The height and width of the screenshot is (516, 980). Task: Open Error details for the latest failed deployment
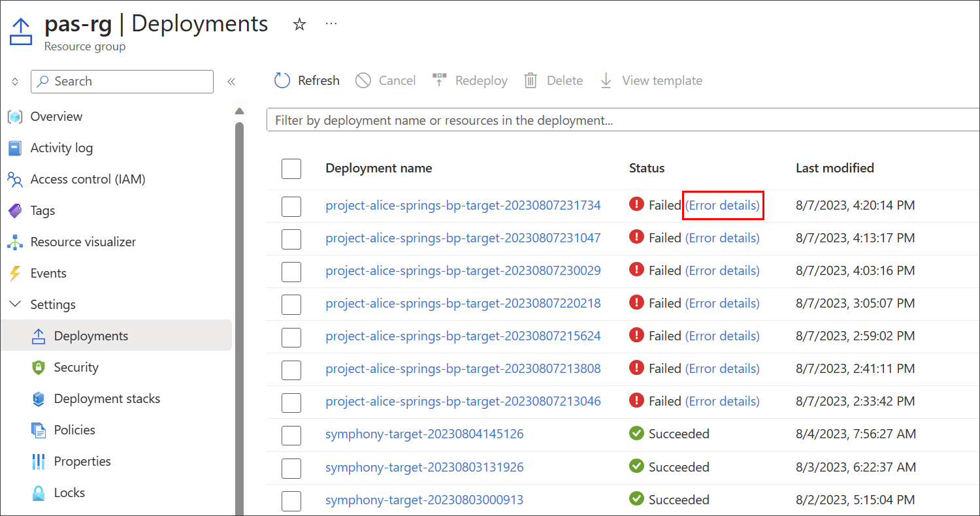723,205
